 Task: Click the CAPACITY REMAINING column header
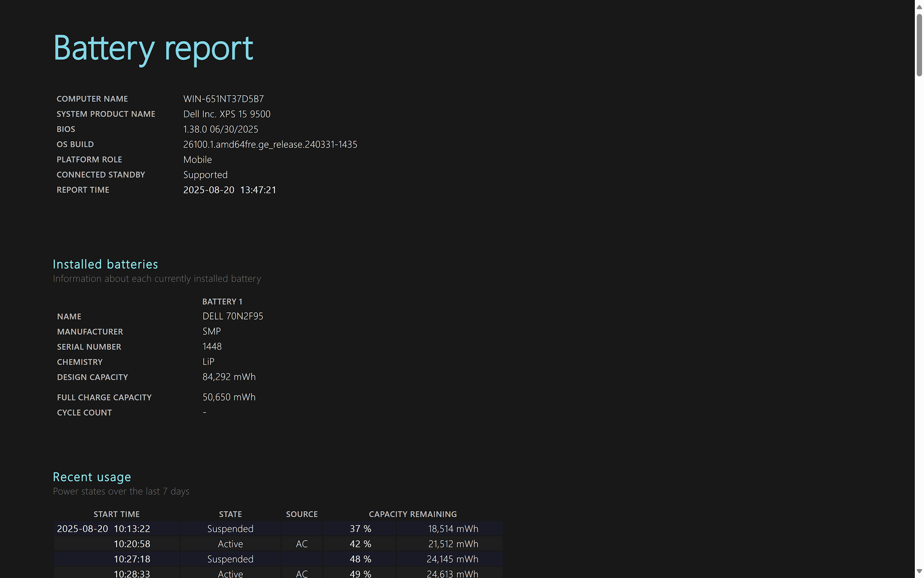point(412,514)
